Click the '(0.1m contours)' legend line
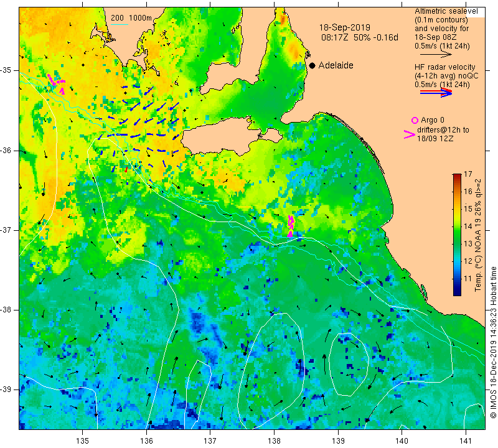498x448 pixels. click(441, 20)
